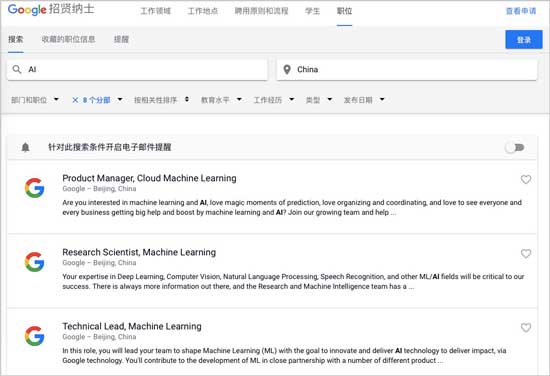Focus the AI keyword search field

[x=137, y=69]
